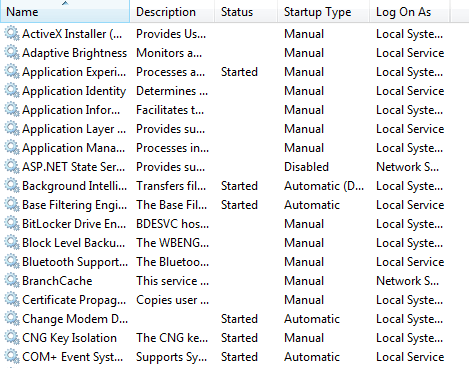Click the Background Intelligent Transfer gear icon
The image size is (469, 368).
tap(12, 186)
